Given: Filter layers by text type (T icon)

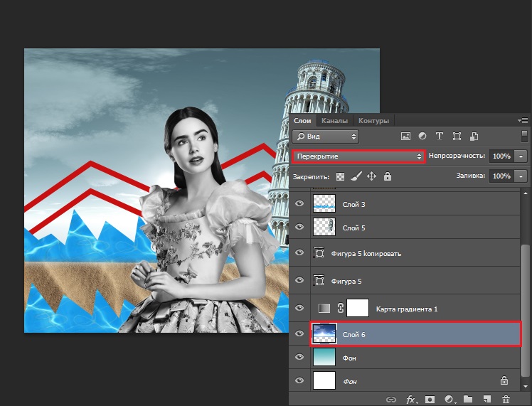Looking at the screenshot, I should [x=439, y=136].
